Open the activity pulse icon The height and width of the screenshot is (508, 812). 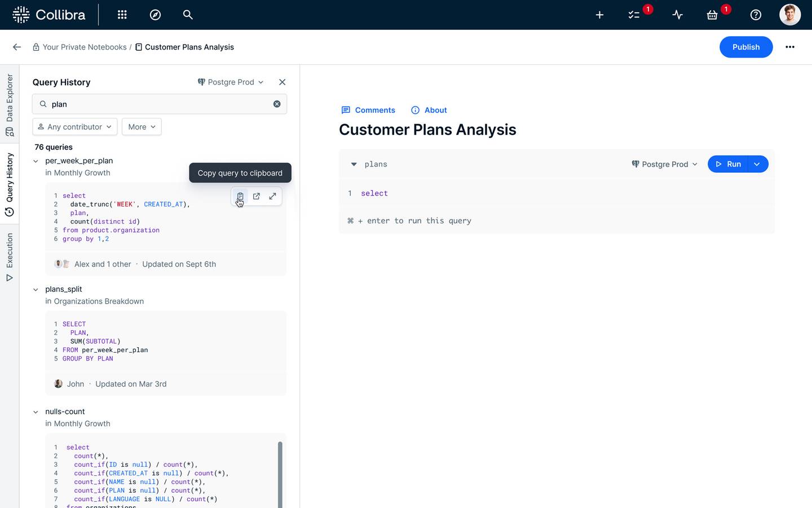677,15
